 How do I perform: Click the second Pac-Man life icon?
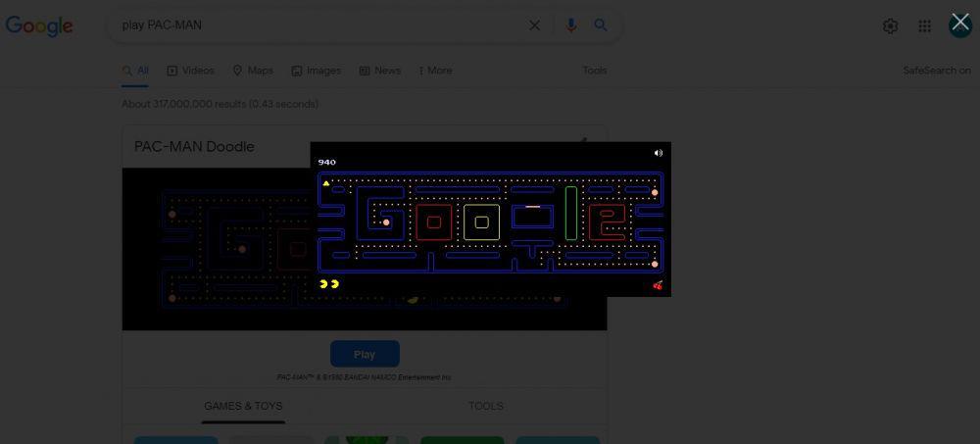click(x=335, y=284)
